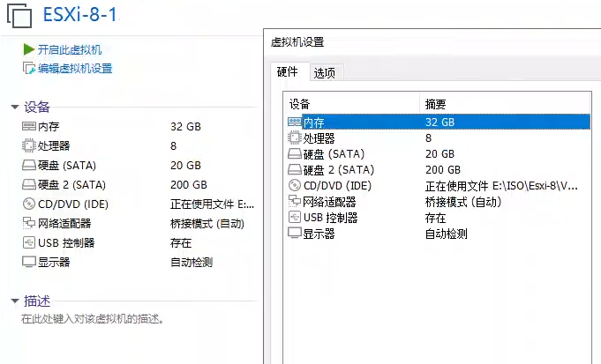
Task: Click the ESXi-8-1 virtual machine tab icon
Action: tap(19, 15)
